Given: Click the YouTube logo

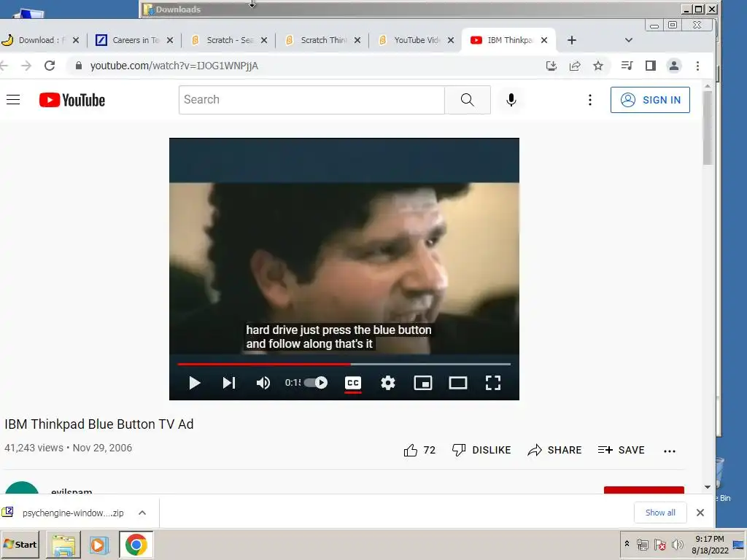Looking at the screenshot, I should (x=72, y=100).
